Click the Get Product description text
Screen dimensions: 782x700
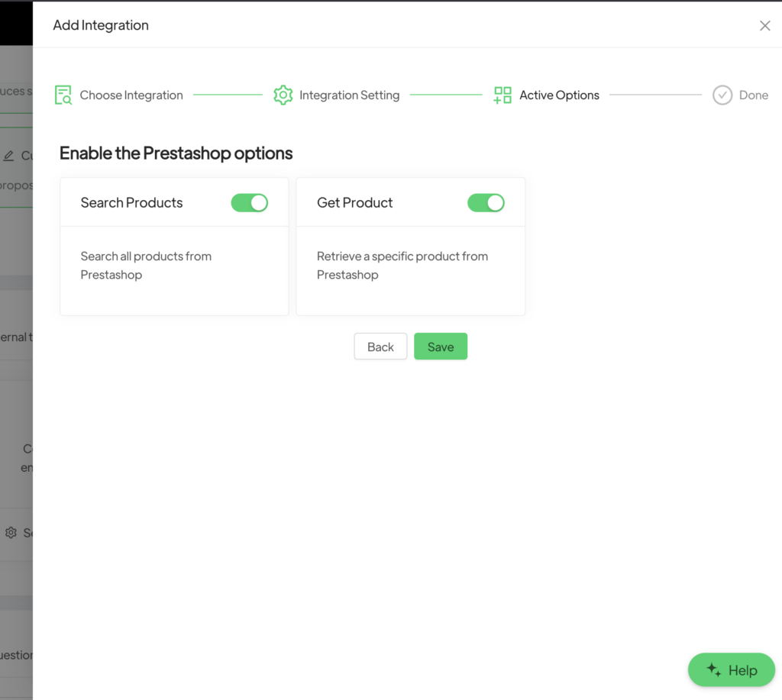tap(402, 265)
